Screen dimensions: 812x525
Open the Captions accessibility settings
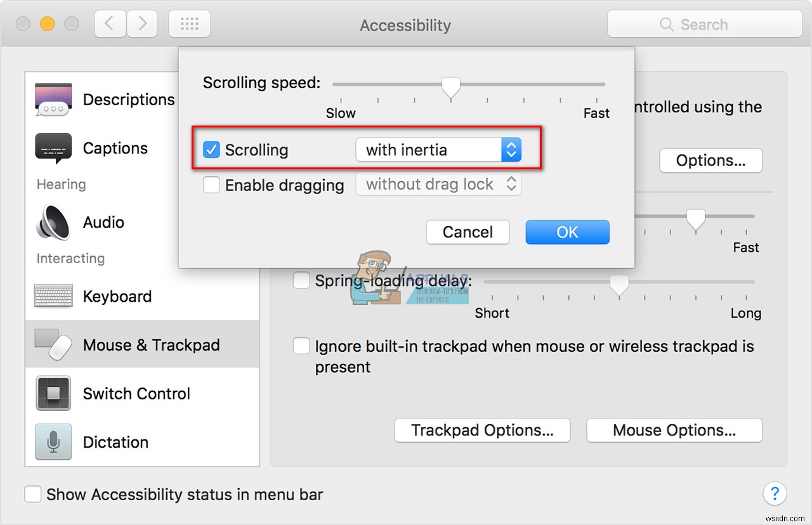53,148
